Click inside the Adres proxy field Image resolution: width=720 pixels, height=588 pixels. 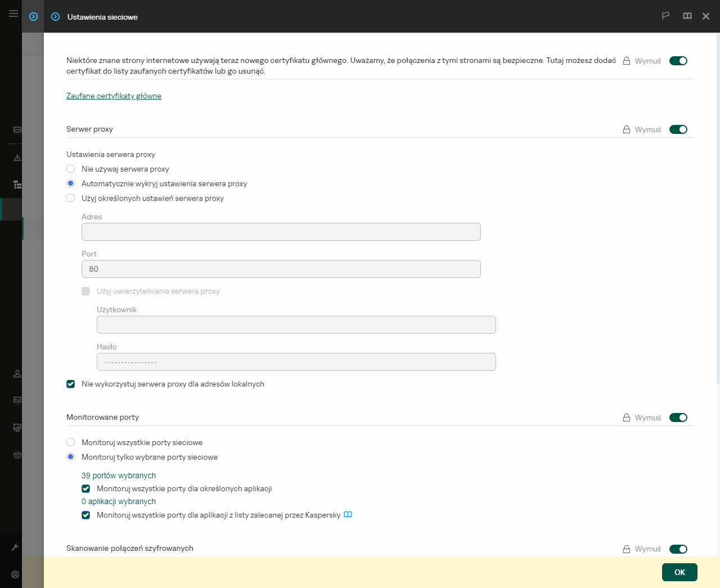[281, 231]
